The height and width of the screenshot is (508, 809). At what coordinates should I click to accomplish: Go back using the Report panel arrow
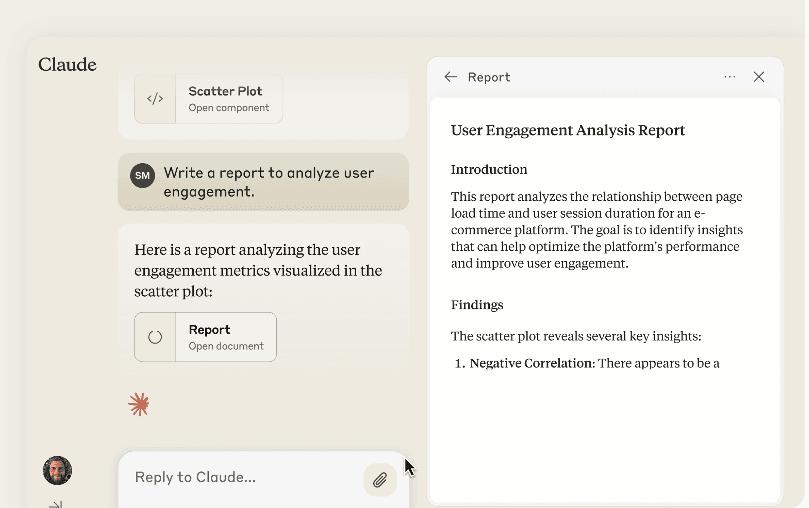pos(451,77)
